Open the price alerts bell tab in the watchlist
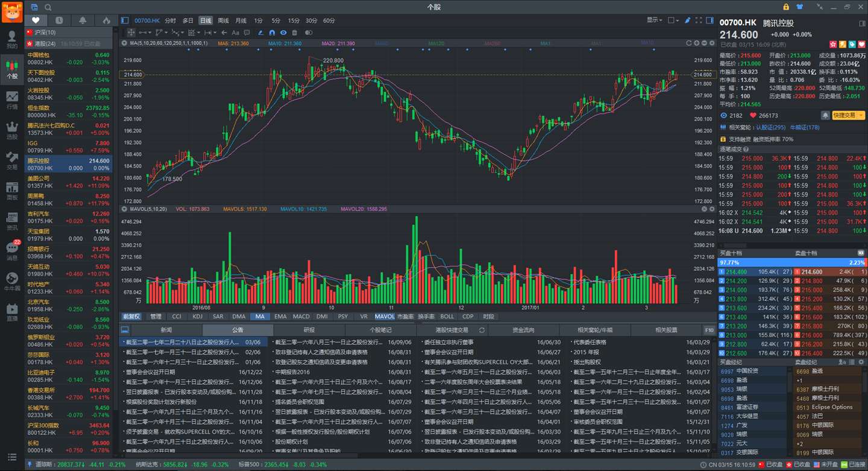This screenshot has height=471, width=868. (x=83, y=21)
